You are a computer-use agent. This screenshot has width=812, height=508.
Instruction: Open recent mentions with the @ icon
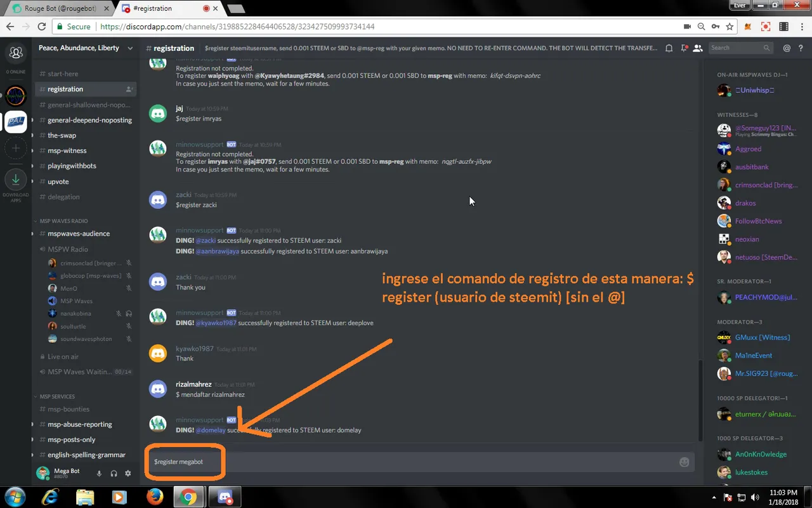coord(787,48)
